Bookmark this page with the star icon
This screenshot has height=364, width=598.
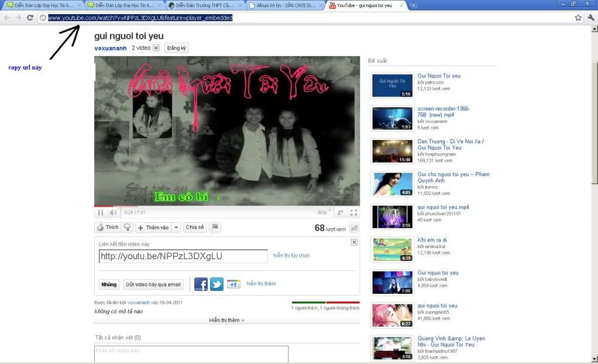pos(578,18)
